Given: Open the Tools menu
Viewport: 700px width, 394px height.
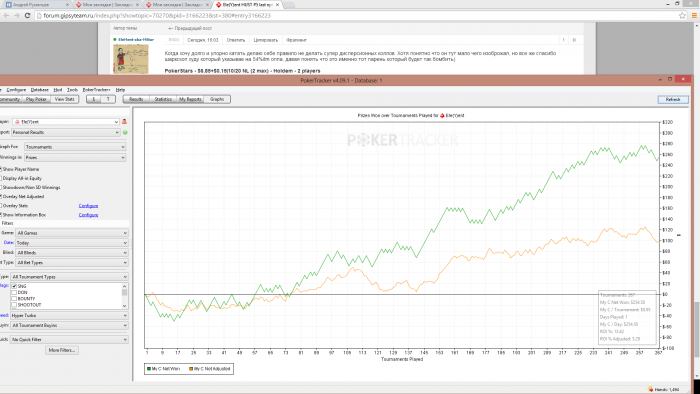Looking at the screenshot, I should tap(72, 90).
